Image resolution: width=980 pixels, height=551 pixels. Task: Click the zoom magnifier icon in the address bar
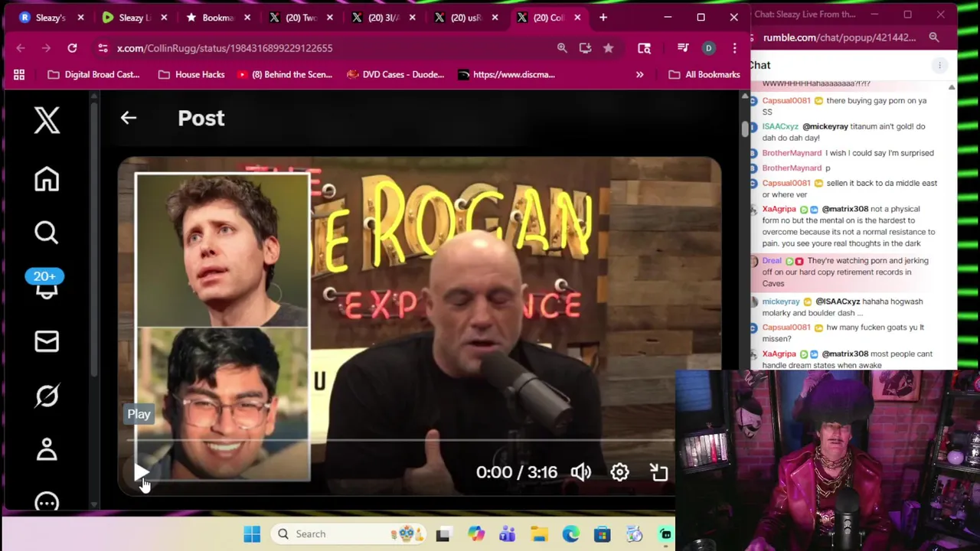tap(562, 48)
